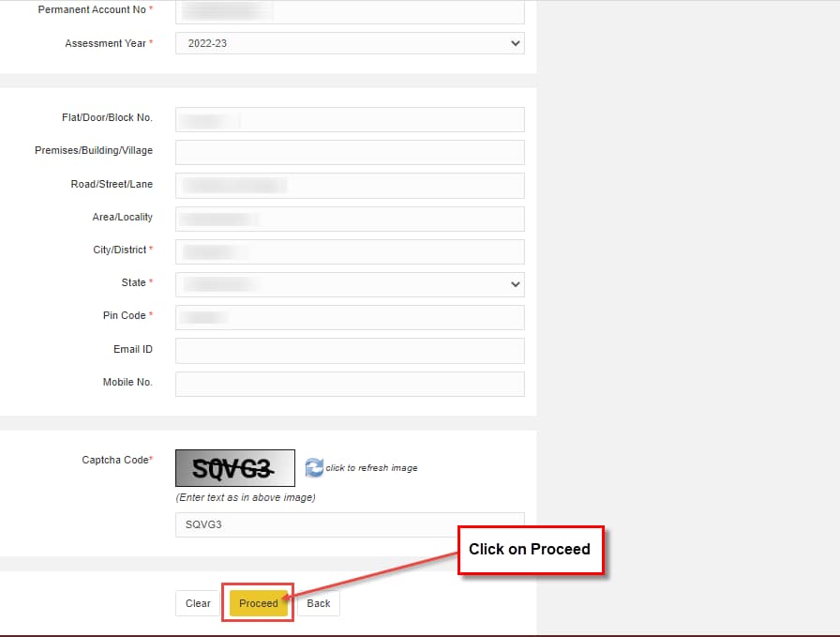Click the captcha refresh icon
Viewport: 840px width, 637px height.
point(314,467)
